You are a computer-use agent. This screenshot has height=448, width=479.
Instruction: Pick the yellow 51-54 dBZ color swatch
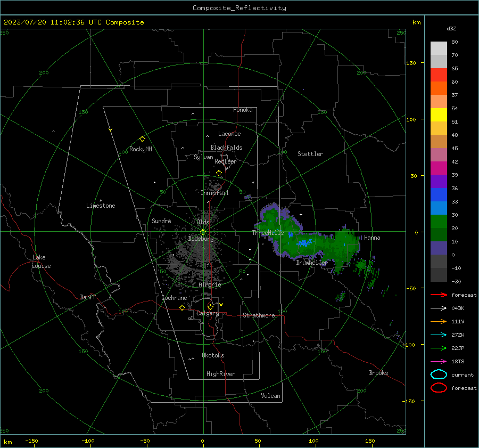pos(439,115)
